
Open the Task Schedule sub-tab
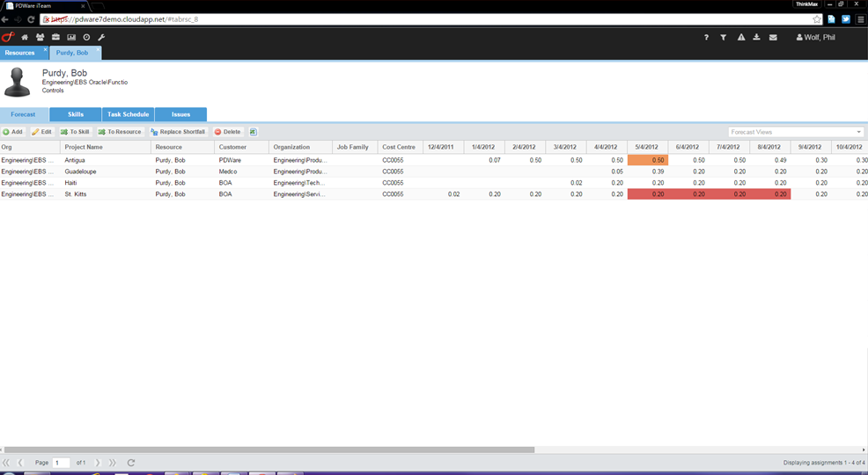point(128,114)
